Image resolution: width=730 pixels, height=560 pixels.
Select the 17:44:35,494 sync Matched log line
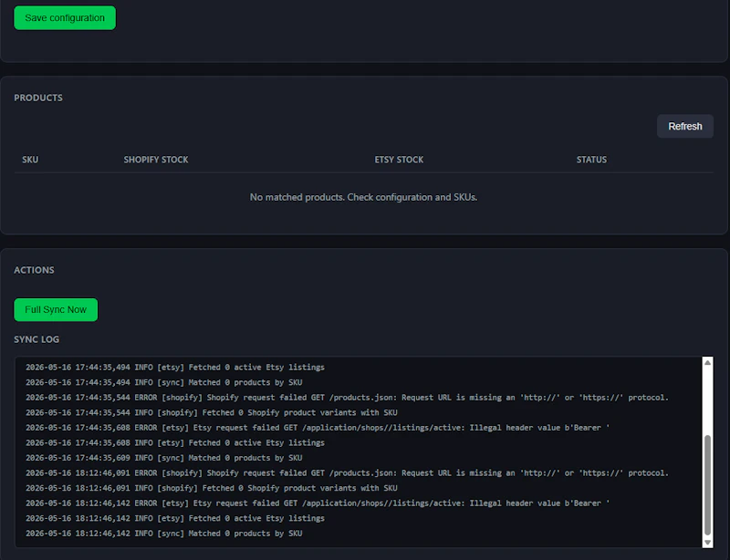pos(164,382)
